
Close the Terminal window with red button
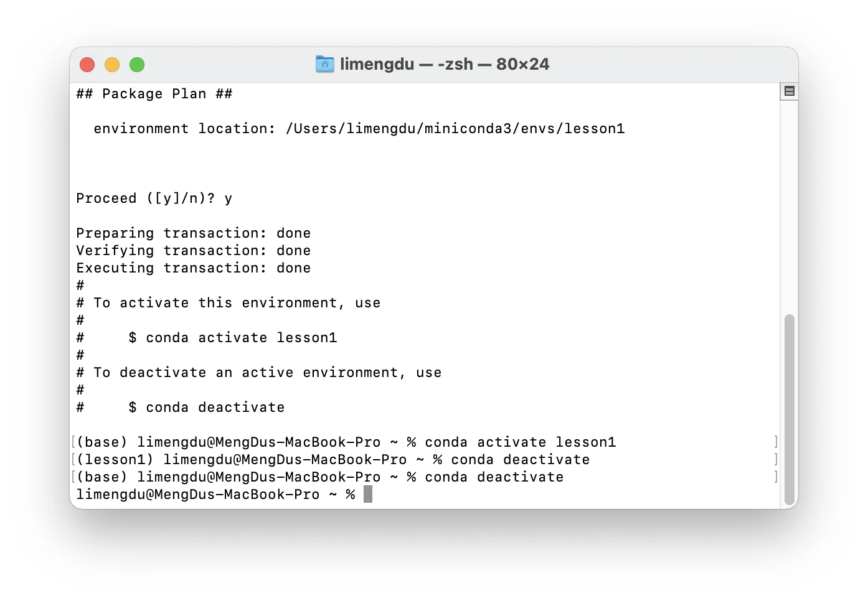pos(87,65)
